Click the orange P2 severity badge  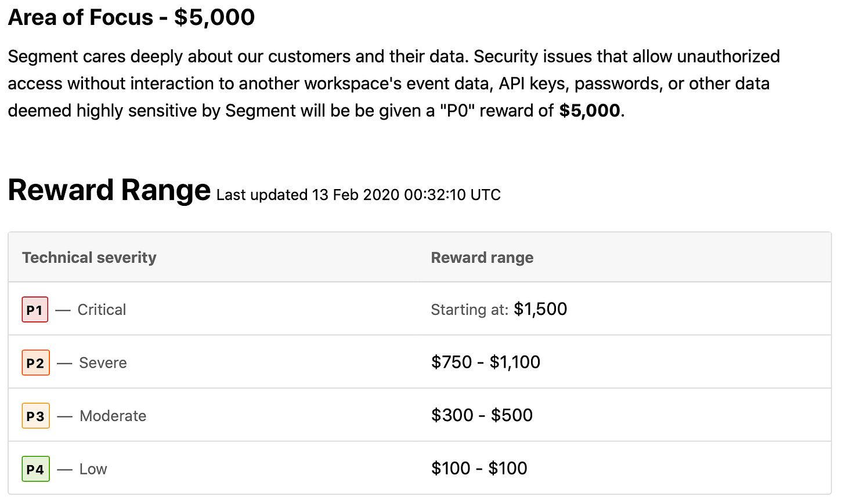pos(35,362)
